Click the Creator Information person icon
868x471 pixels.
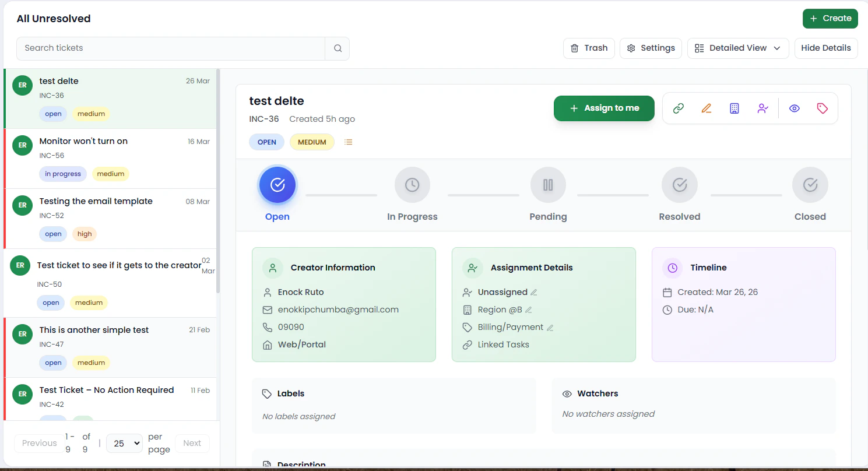tap(273, 268)
